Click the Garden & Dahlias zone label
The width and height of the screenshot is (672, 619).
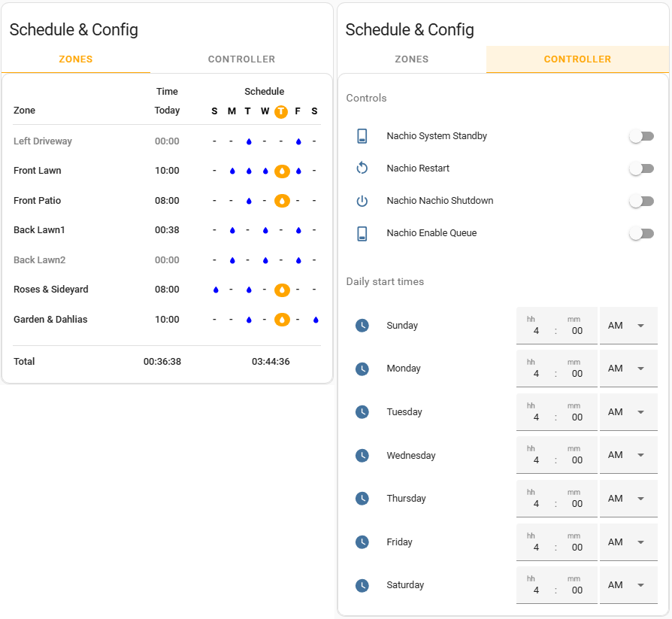(x=52, y=319)
